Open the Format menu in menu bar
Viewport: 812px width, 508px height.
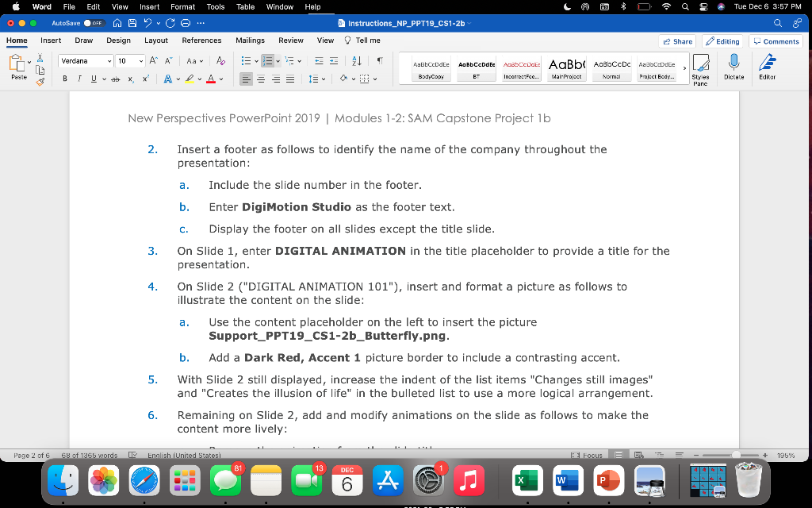point(183,6)
